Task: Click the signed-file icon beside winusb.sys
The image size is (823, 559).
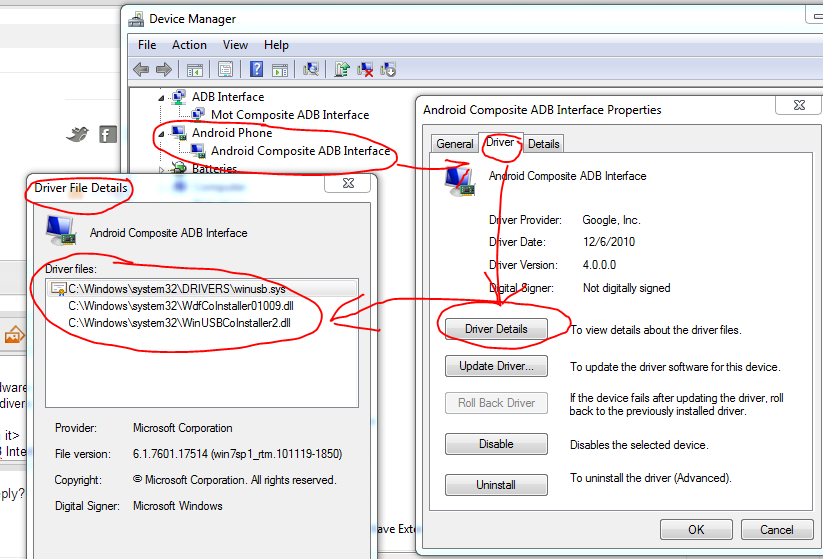Action: pos(58,289)
